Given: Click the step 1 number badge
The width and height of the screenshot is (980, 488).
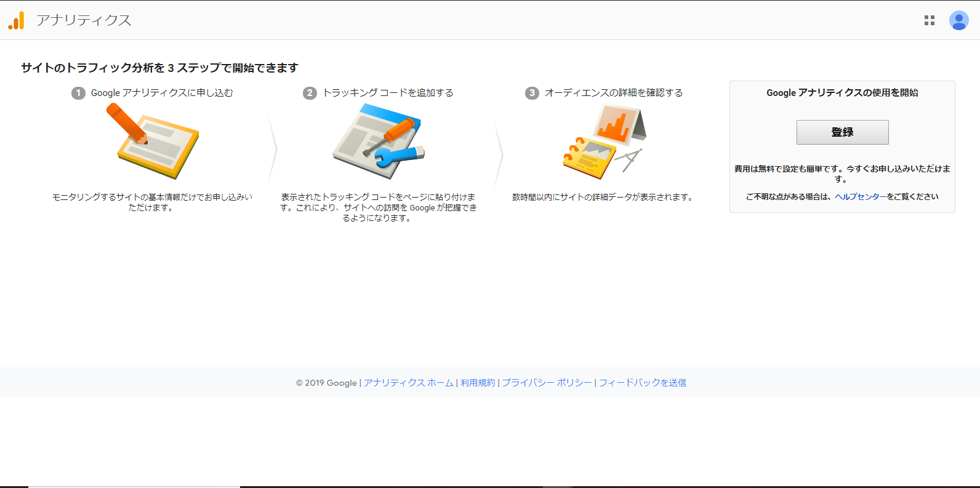Looking at the screenshot, I should tap(78, 93).
